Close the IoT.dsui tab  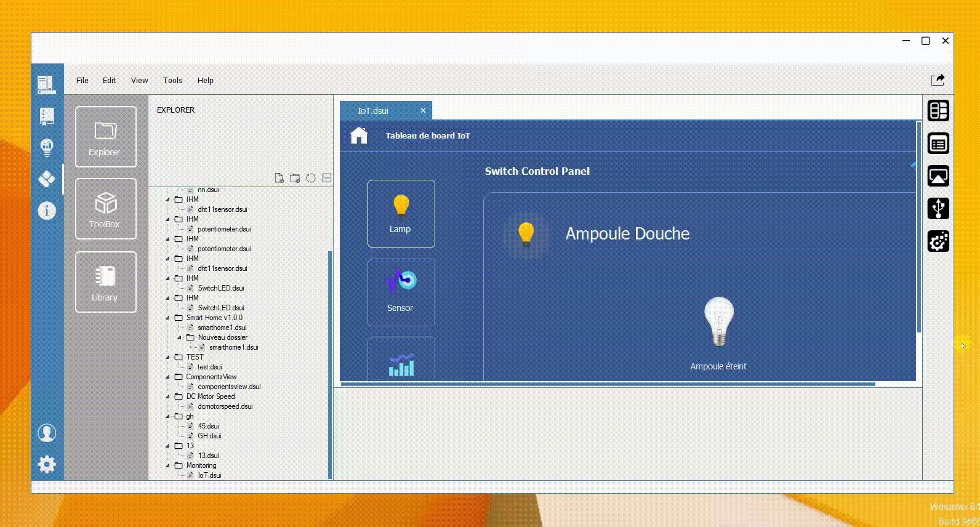[x=423, y=111]
